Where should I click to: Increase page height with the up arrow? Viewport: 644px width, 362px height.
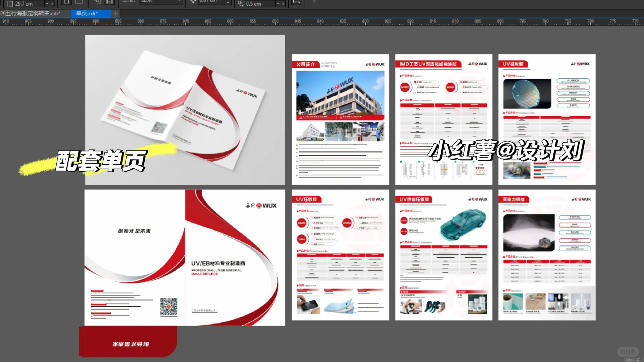pos(52,4)
